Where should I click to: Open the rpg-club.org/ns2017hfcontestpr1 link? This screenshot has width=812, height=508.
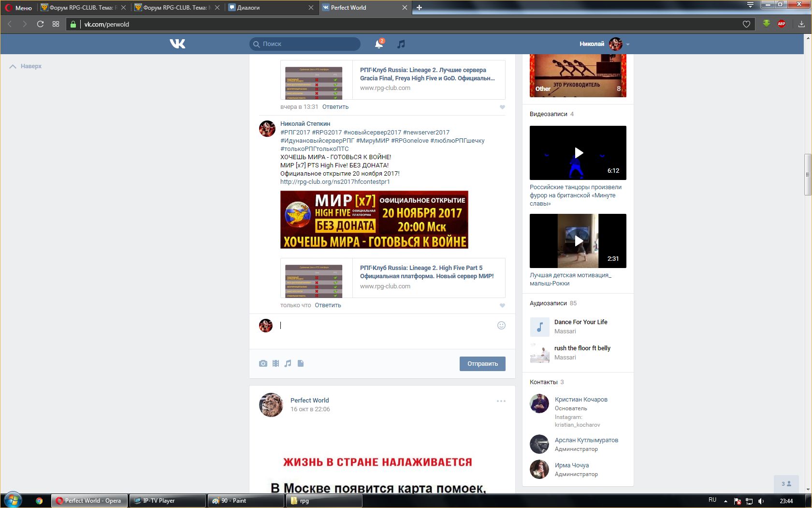pos(335,182)
